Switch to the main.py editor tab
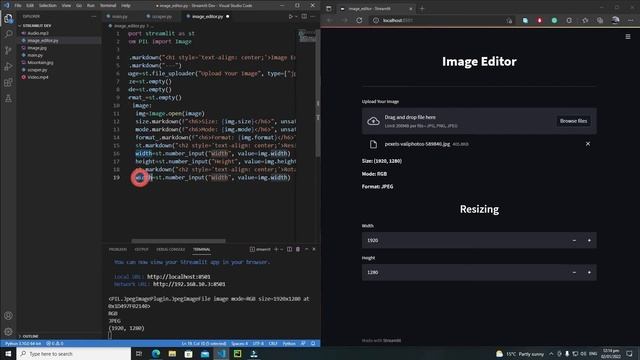 (x=119, y=16)
